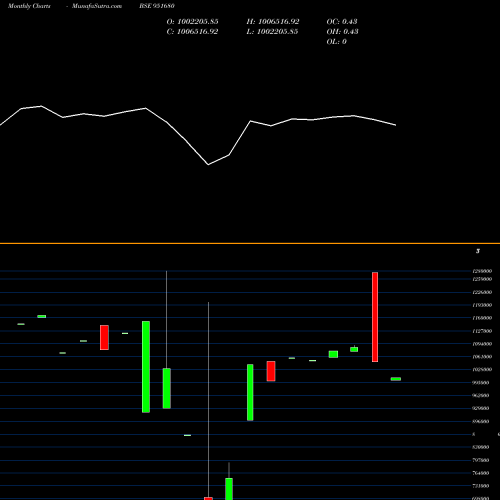Image resolution: width=500 pixels, height=500 pixels.
Task: Click the 'OH: 0.43' reading
Action: [x=342, y=32]
